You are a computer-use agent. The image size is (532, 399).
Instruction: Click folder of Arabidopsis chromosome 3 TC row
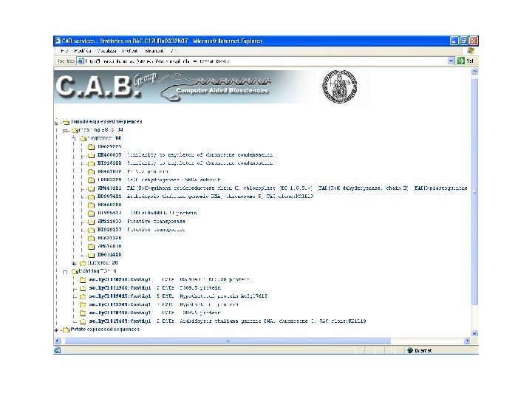point(83,321)
